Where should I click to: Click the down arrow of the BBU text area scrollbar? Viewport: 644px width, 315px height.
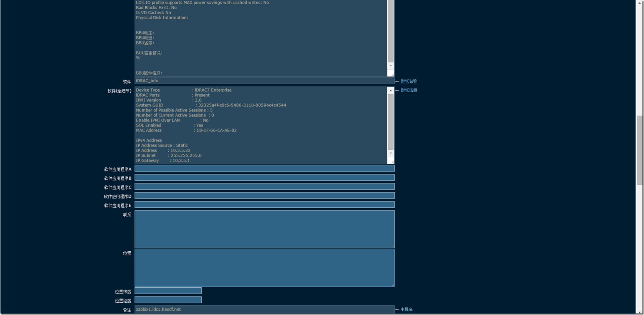(x=391, y=66)
